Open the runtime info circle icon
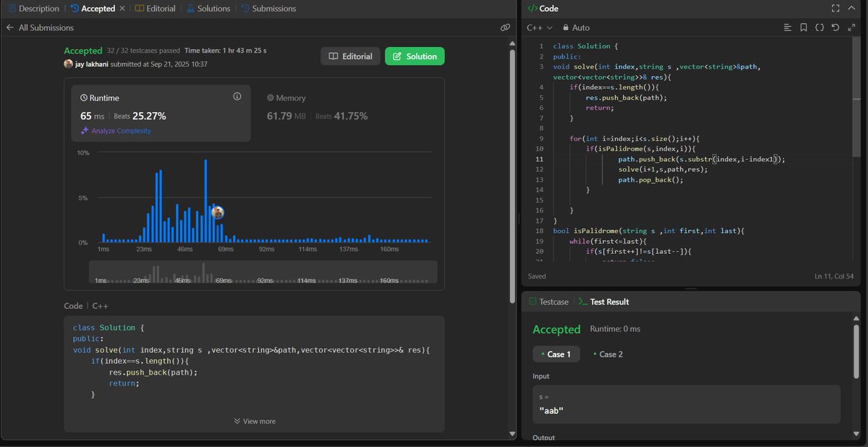 click(x=237, y=96)
